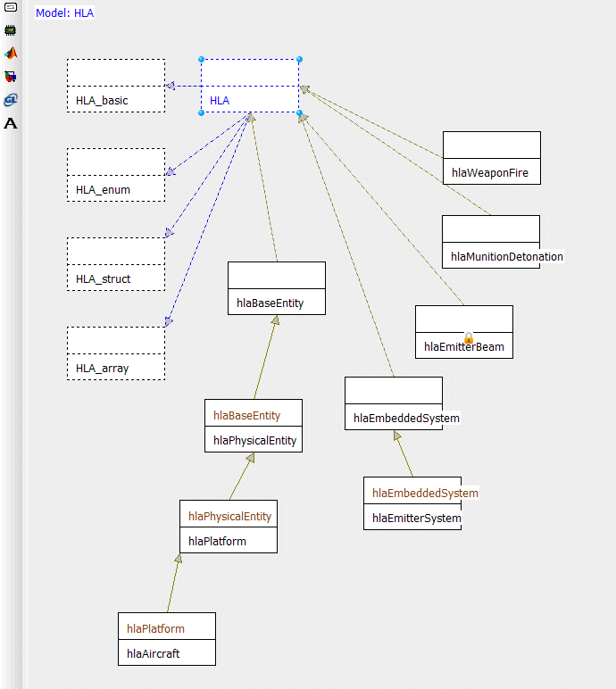Click the blue GL icon
The width and height of the screenshot is (616, 689).
pos(11,99)
